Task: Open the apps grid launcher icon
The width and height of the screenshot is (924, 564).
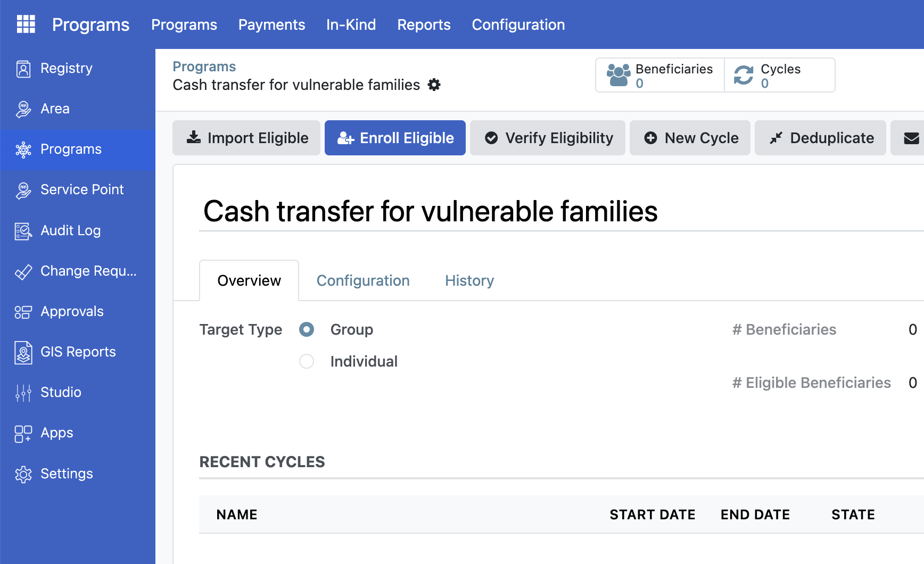Action: [x=26, y=24]
